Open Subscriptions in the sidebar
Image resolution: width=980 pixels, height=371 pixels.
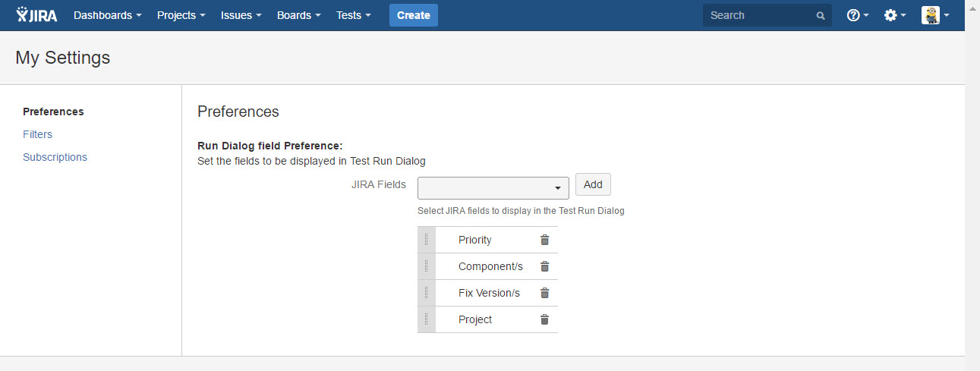55,157
